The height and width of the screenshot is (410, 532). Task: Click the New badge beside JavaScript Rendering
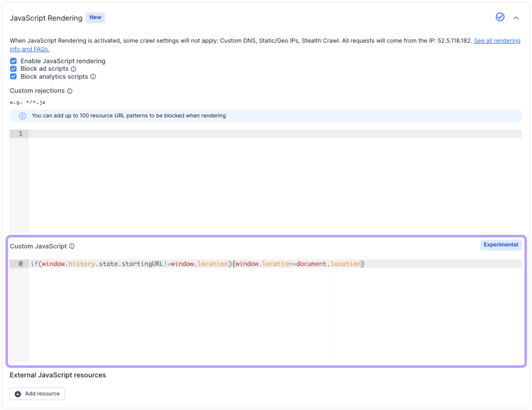tap(95, 17)
